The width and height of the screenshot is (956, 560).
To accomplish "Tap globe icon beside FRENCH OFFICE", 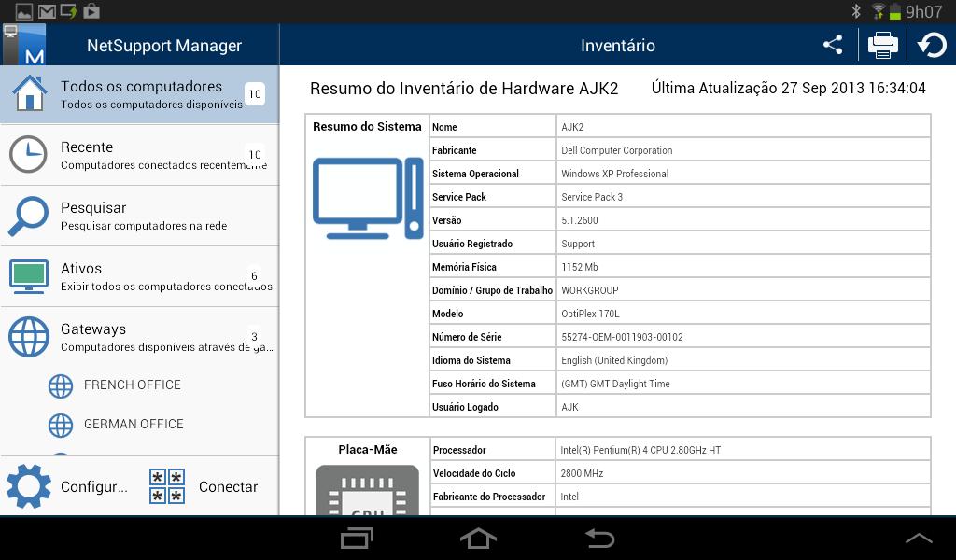I will 61,385.
